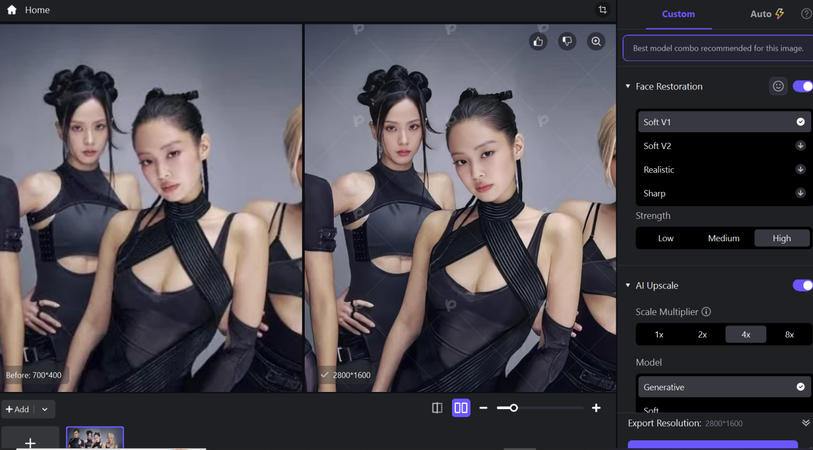Viewport: 813px width, 450px height.
Task: Choose 4x scale multiplier
Action: (746, 334)
